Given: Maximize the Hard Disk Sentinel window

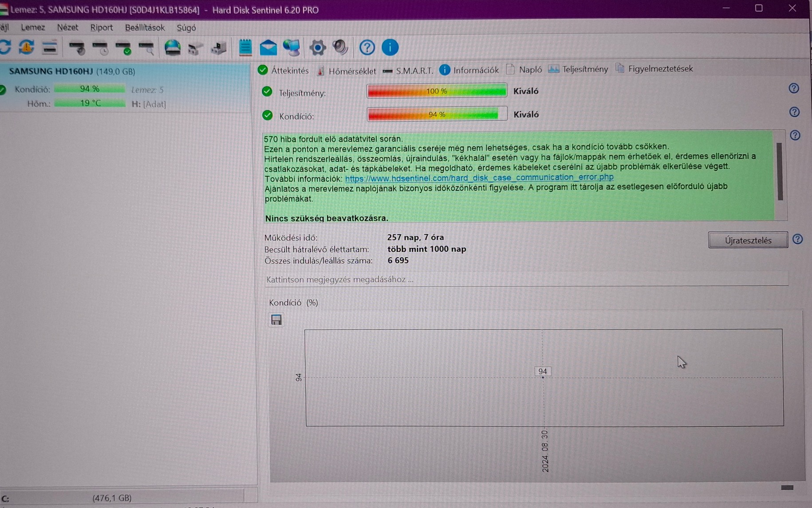Looking at the screenshot, I should (x=759, y=8).
